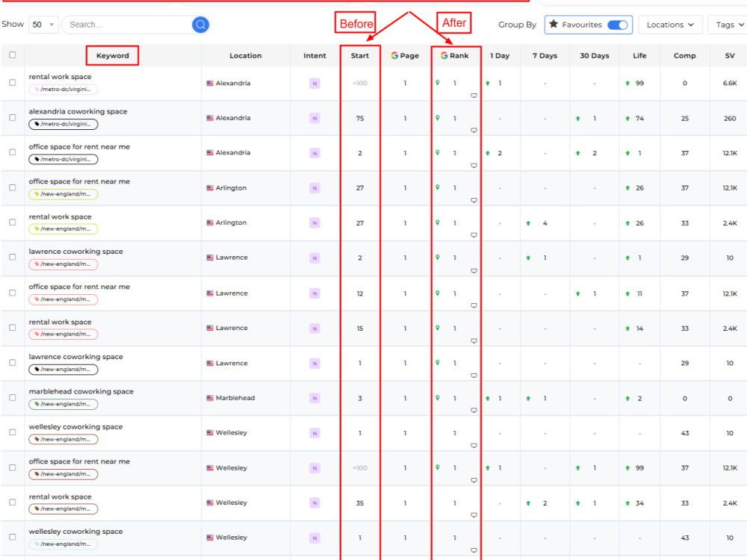This screenshot has height=560, width=747.
Task: Click tag pill under alexandria coworking space keyword
Action: [63, 124]
